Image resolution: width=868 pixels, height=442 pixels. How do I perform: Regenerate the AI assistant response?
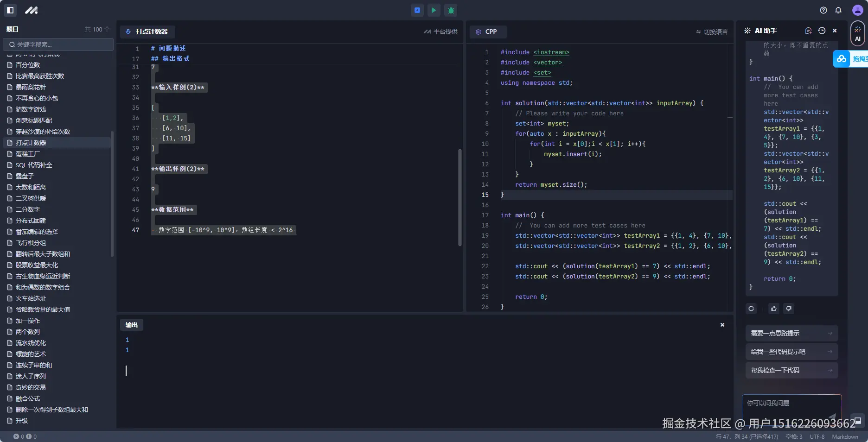pos(751,309)
